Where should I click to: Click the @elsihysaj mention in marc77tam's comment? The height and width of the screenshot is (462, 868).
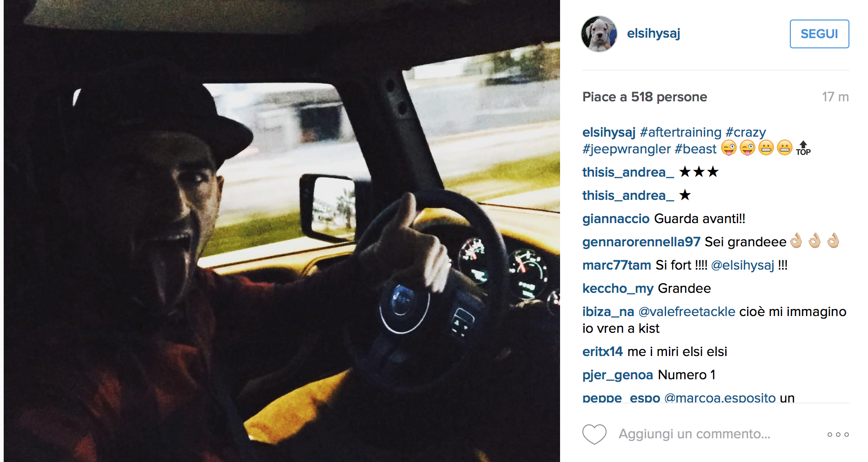click(x=742, y=265)
